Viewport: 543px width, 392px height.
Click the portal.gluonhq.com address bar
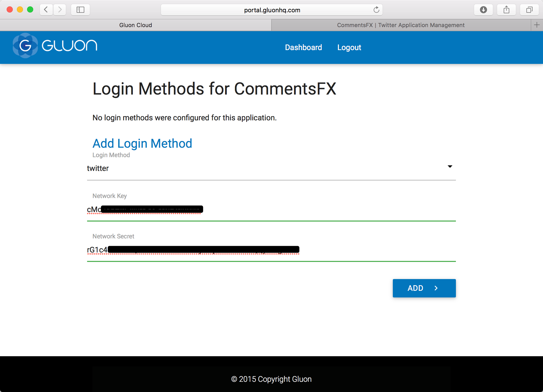pos(272,10)
